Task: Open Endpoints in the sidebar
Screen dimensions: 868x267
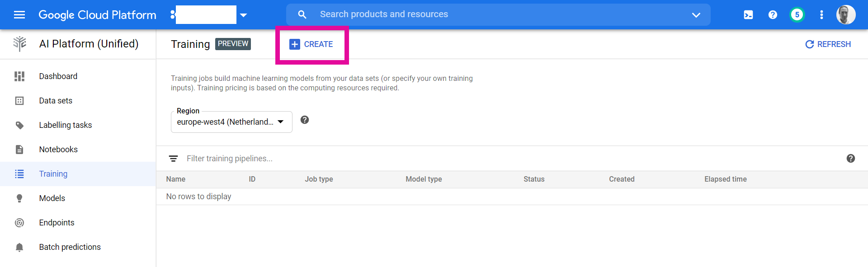Action: [x=57, y=223]
